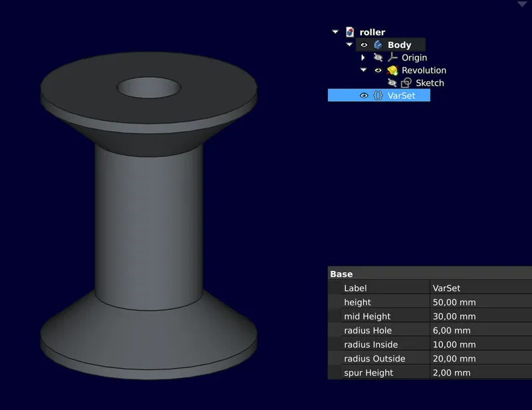The image size is (532, 410).
Task: Click the Origin axes icon
Action: 392,57
